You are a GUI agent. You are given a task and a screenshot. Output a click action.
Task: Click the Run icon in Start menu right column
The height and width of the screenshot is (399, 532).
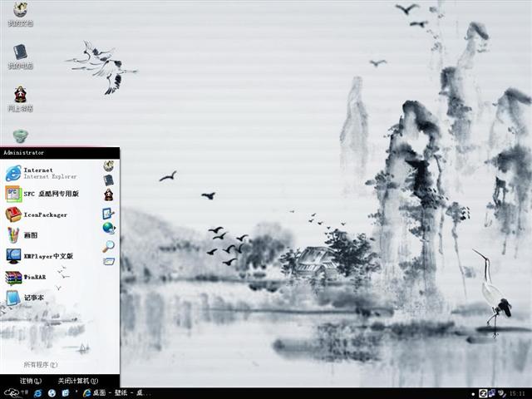[108, 262]
